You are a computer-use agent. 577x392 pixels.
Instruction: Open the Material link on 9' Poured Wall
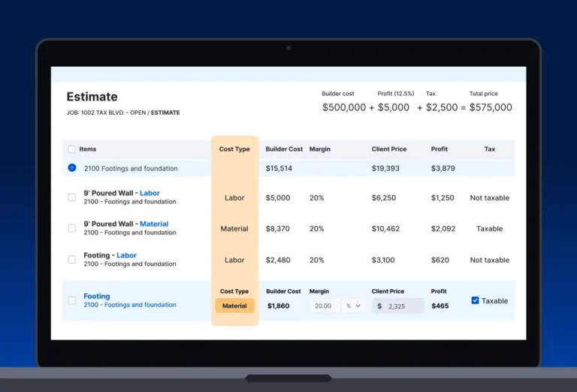pyautogui.click(x=154, y=224)
